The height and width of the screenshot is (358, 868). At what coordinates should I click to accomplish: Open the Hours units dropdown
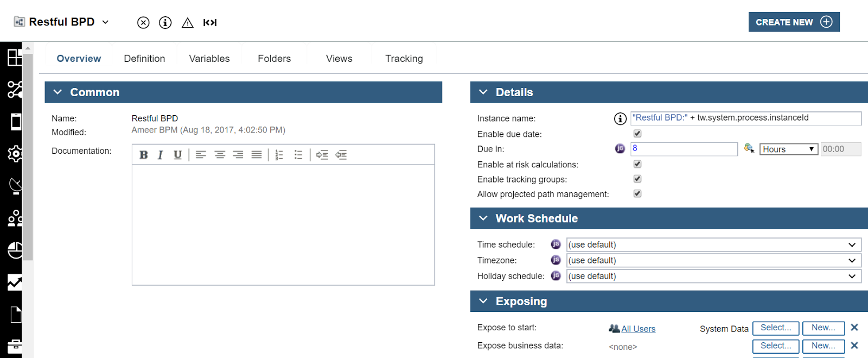click(788, 149)
